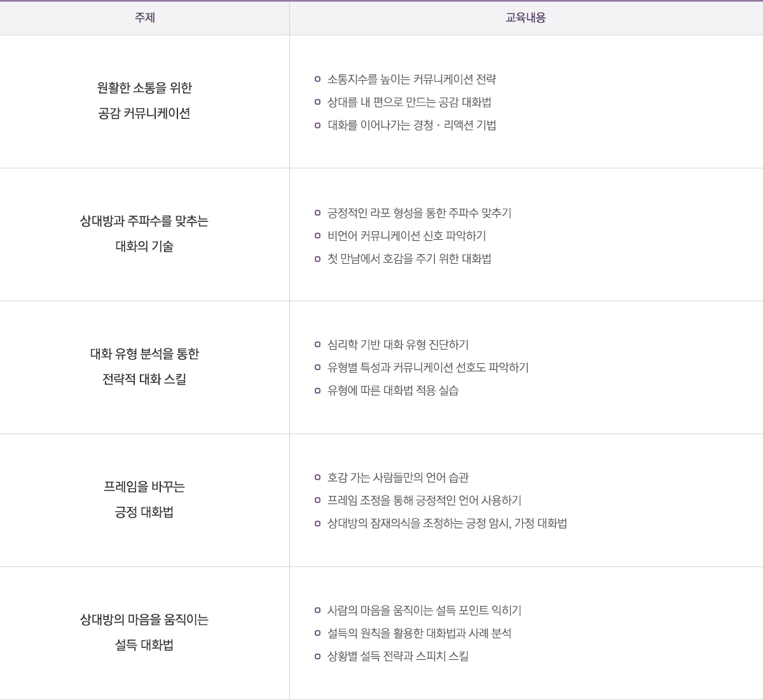The width and height of the screenshot is (763, 700).
Task: Click bullet icon beside 상황별 설득 전략과 스피치 스킬
Action: coord(317,656)
